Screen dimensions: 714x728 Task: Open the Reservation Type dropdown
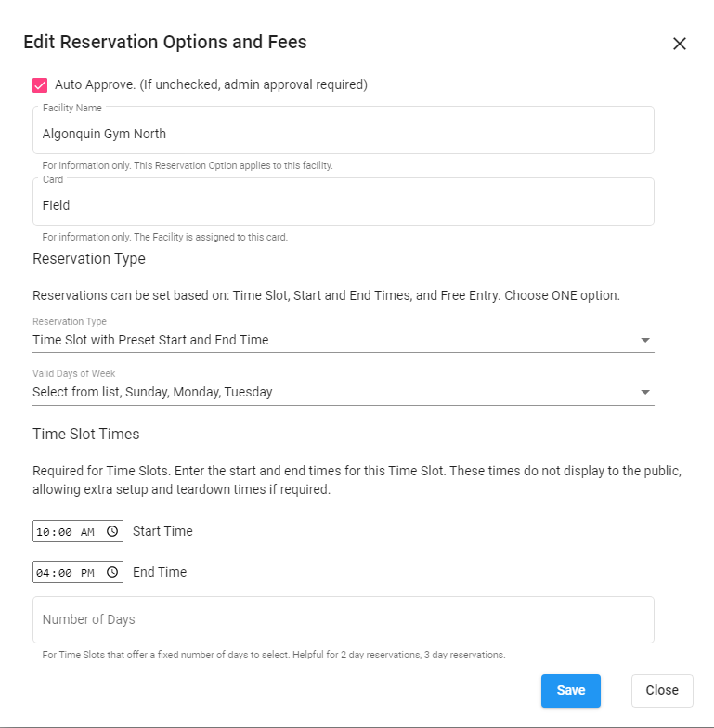click(334, 340)
